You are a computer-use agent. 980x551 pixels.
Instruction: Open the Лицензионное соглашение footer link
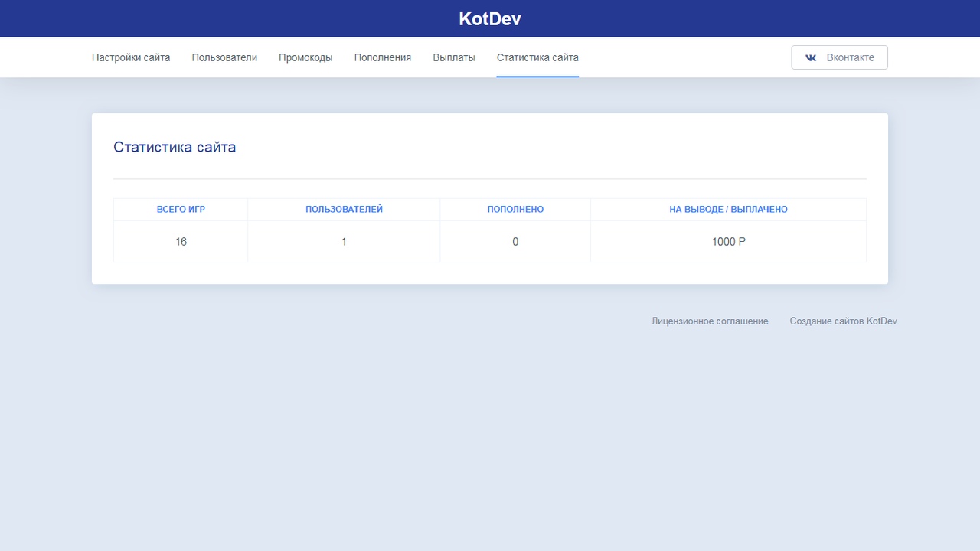710,321
